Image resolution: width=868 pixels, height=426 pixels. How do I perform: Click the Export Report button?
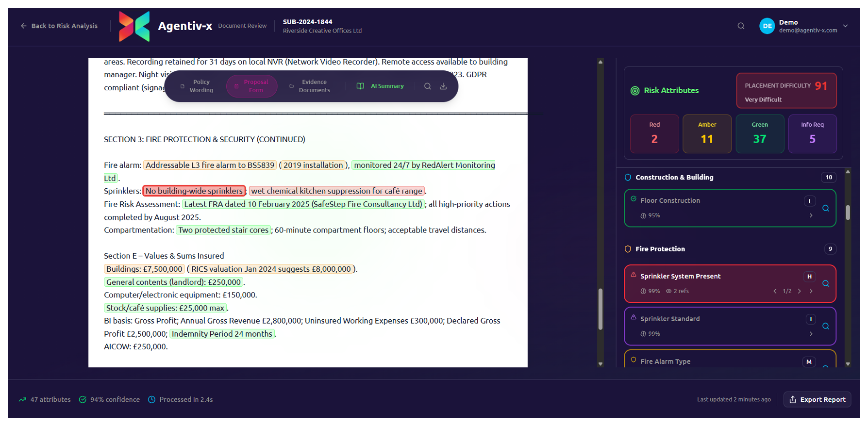817,399
